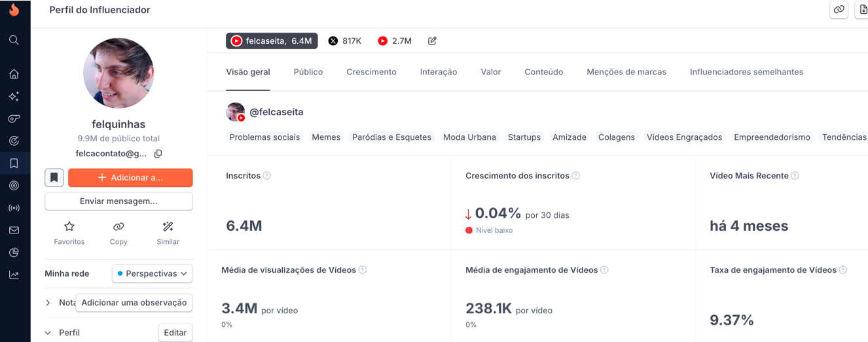Open the Perspectivas dropdown

click(152, 273)
